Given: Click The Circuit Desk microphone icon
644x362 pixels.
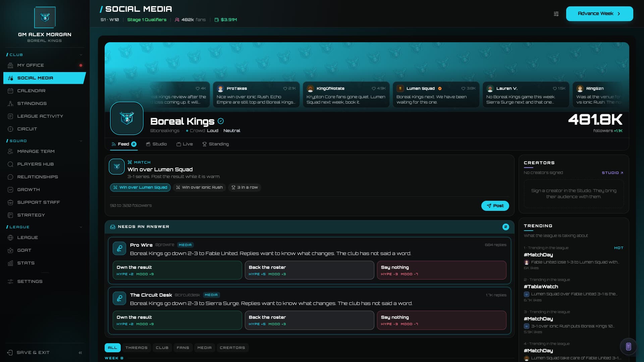Looking at the screenshot, I should [x=119, y=298].
